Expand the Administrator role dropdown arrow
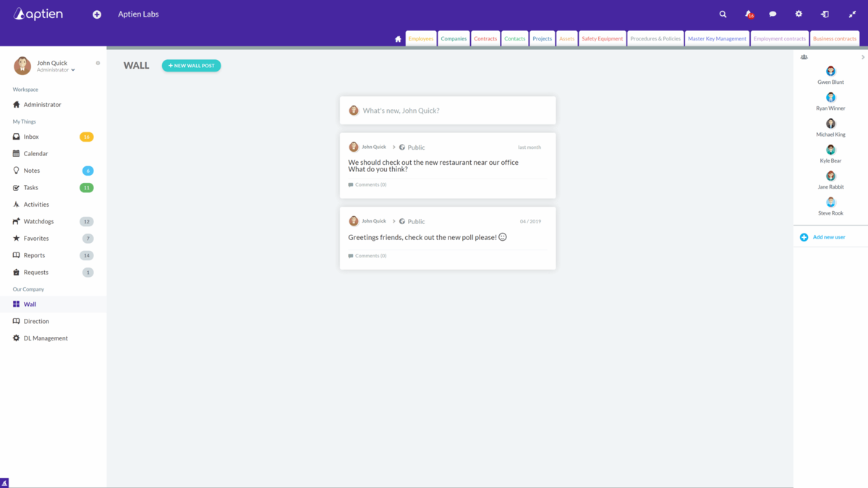 pyautogui.click(x=73, y=70)
